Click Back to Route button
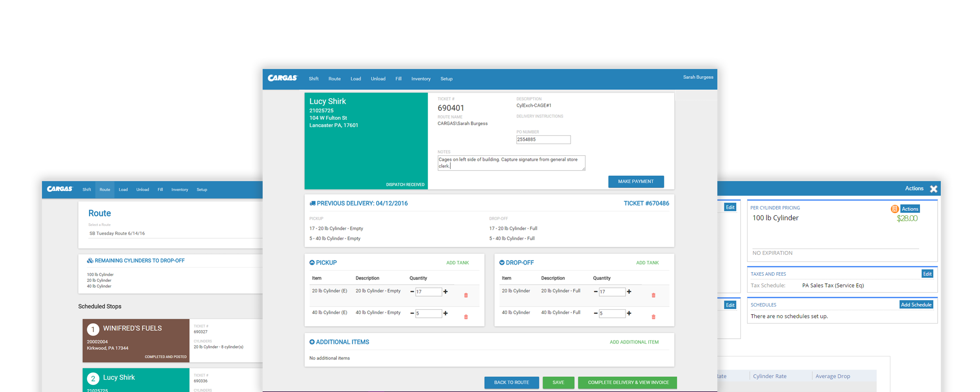This screenshot has height=392, width=980. [511, 383]
